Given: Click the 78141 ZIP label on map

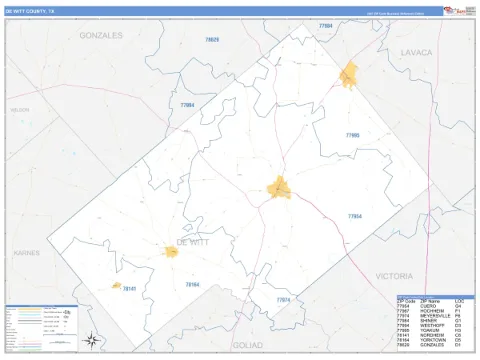Looking at the screenshot, I should 129,289.
